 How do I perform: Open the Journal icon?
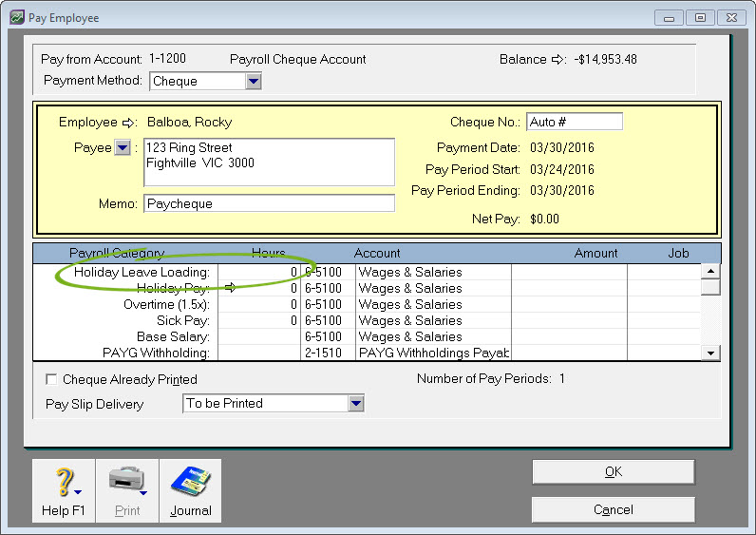click(190, 483)
